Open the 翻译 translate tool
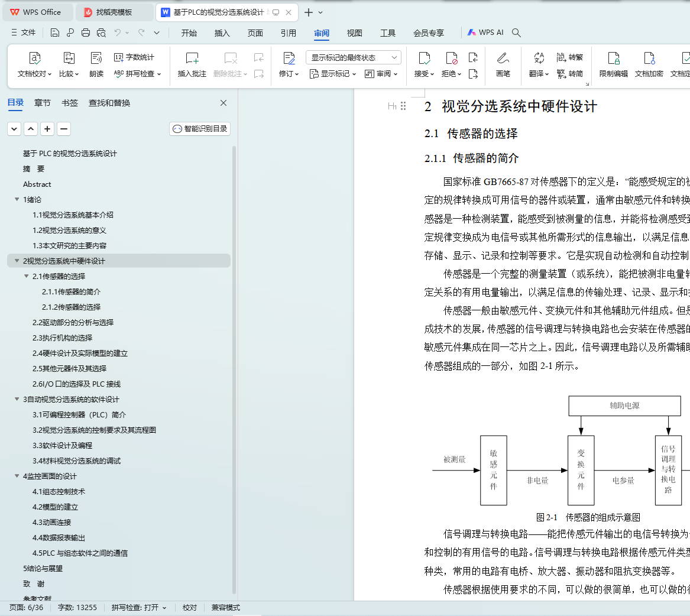 539,64
